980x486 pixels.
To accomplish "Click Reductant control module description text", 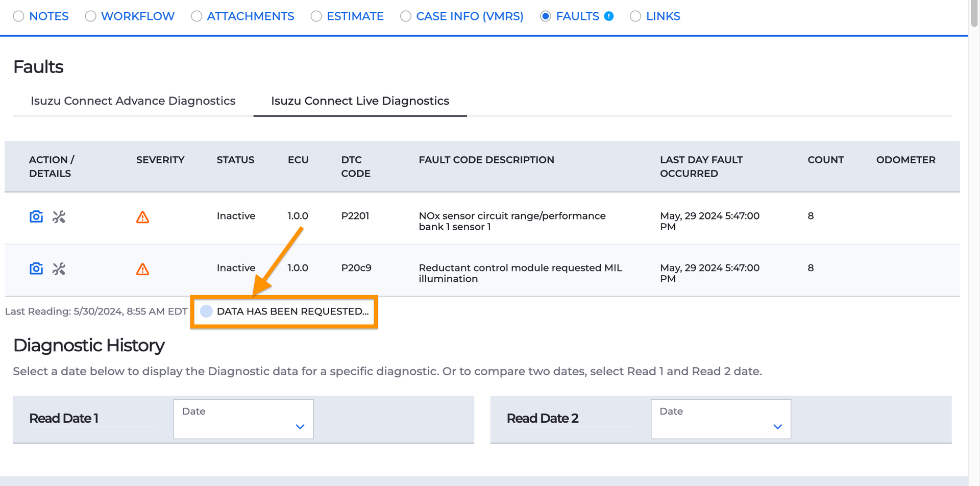I will pyautogui.click(x=521, y=273).
